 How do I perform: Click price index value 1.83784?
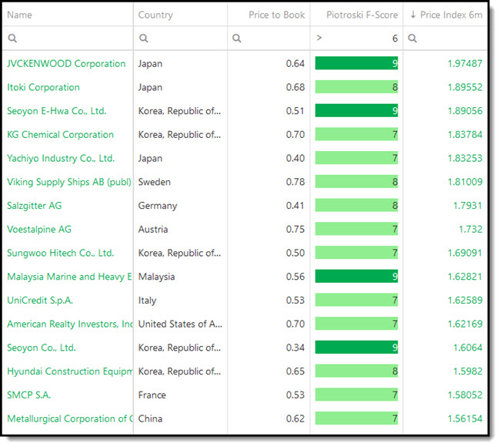coord(465,135)
